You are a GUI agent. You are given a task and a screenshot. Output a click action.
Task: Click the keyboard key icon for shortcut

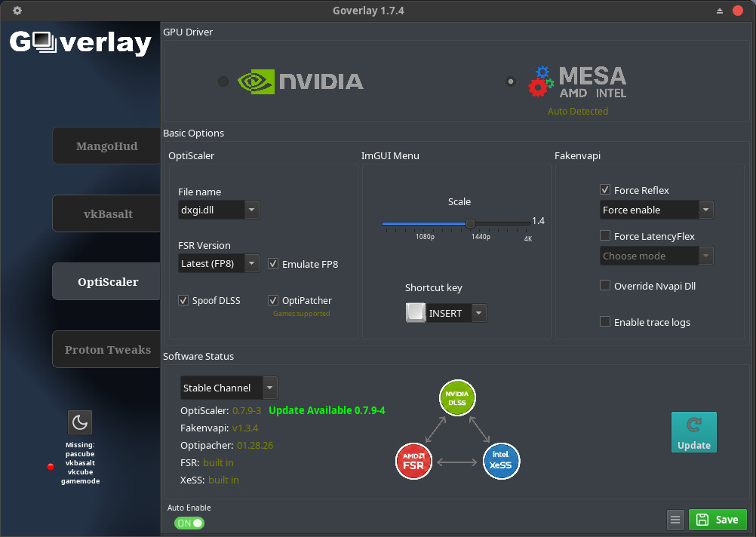click(415, 313)
